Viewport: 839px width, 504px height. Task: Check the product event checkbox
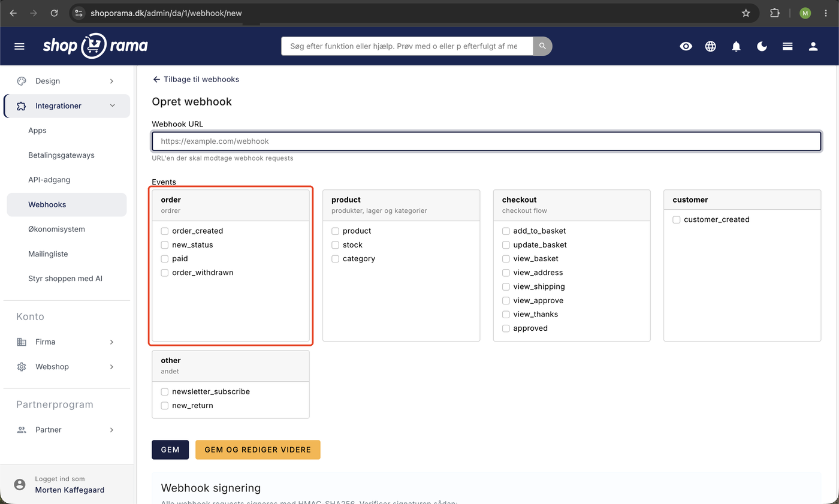pos(335,231)
